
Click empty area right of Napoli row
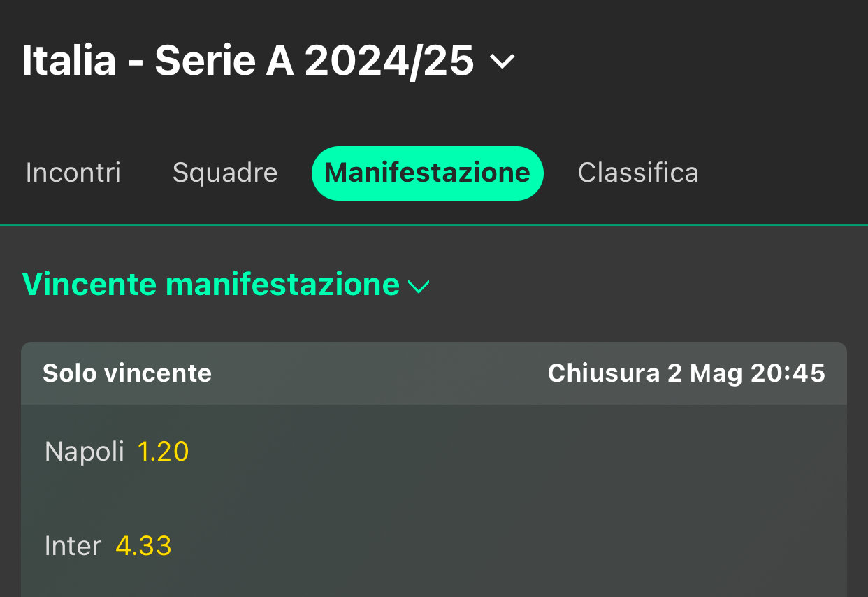tap(524, 452)
